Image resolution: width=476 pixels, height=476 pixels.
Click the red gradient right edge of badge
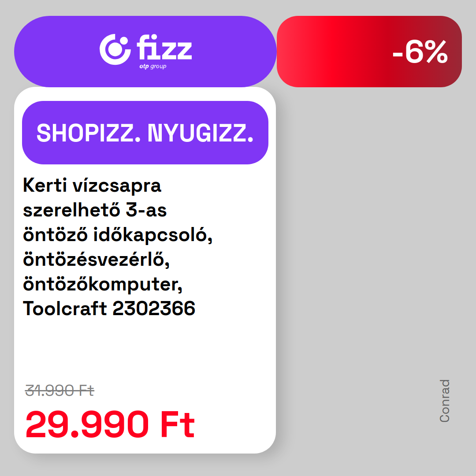click(449, 52)
